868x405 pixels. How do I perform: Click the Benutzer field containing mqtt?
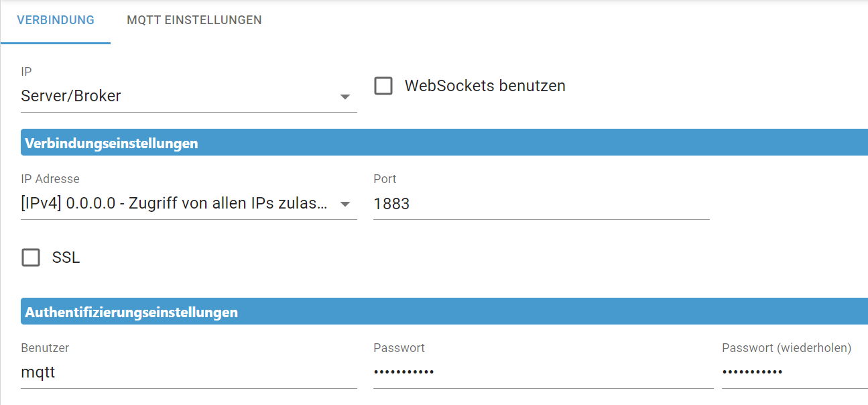[x=188, y=372]
